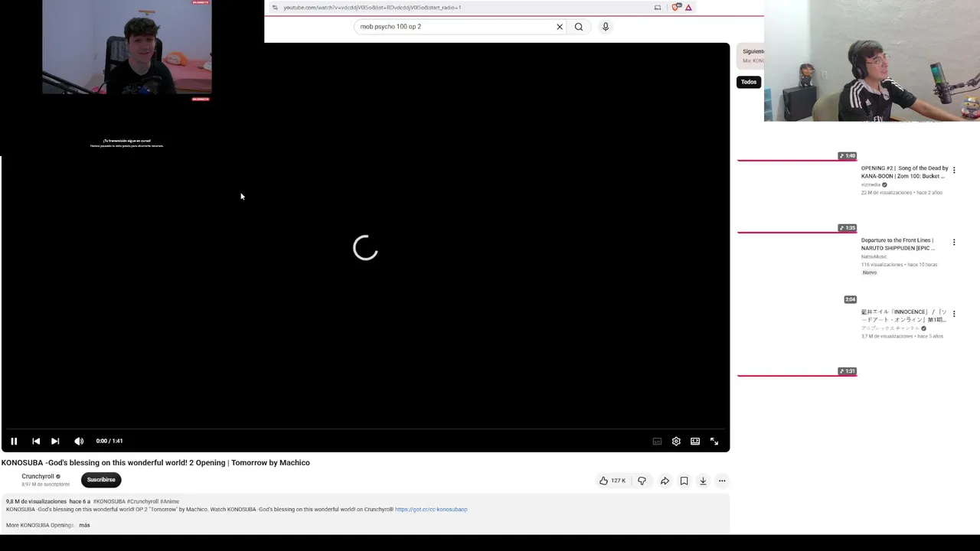
Task: Like the video with 127 K likes
Action: 612,481
